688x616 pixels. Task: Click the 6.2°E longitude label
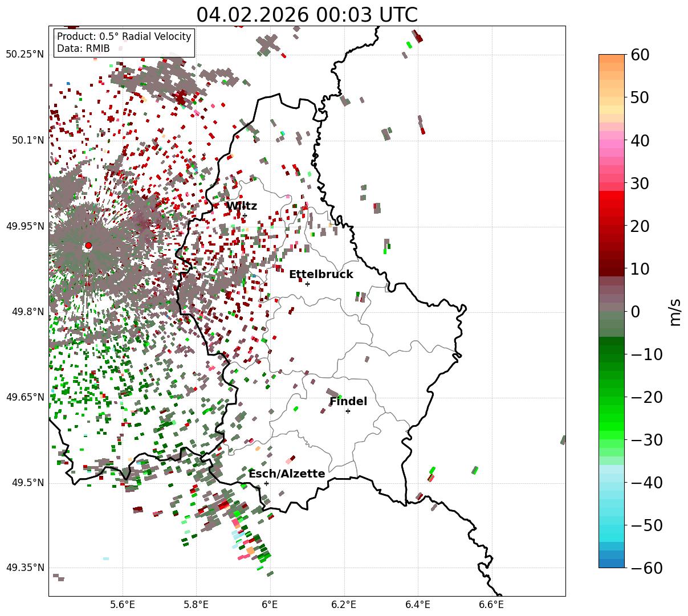344,605
